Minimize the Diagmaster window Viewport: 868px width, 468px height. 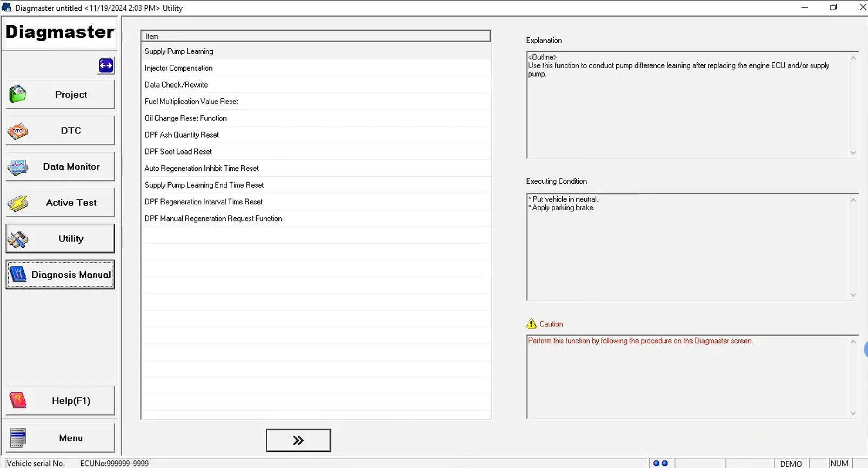(x=804, y=8)
